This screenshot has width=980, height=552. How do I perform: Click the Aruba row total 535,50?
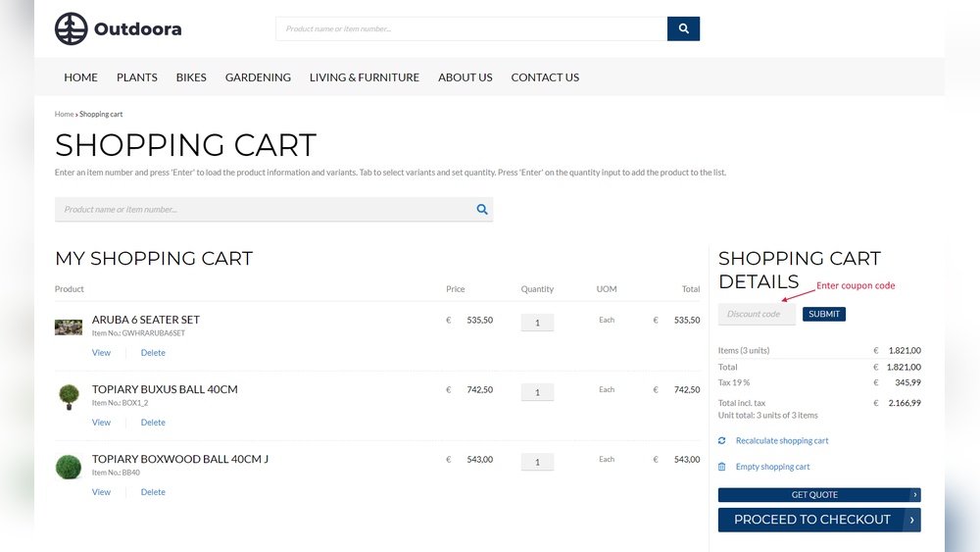click(687, 320)
